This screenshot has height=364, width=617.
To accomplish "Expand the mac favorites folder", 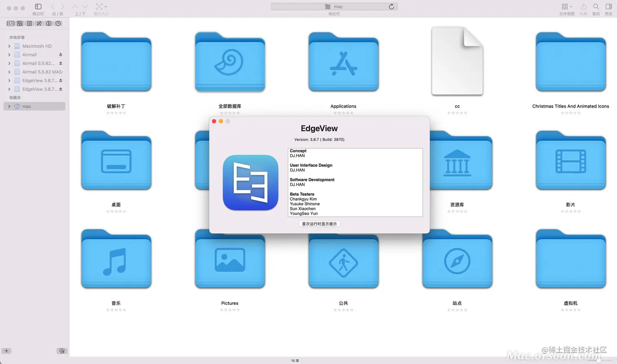I will [9, 106].
